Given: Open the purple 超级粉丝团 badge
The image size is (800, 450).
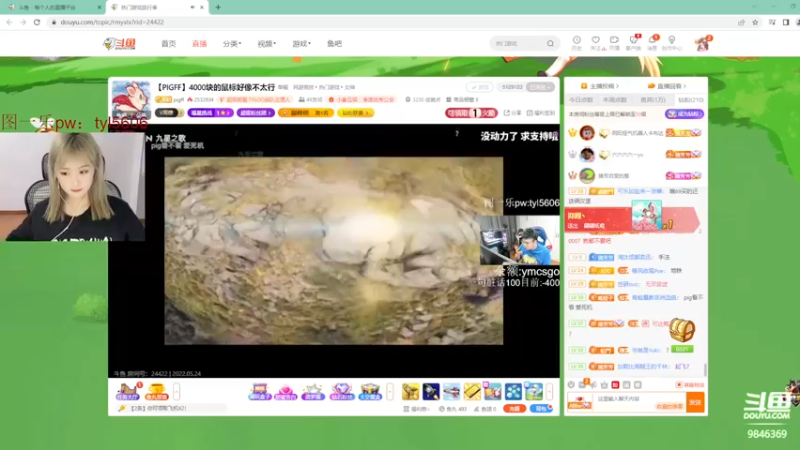Looking at the screenshot, I should click(x=256, y=113).
